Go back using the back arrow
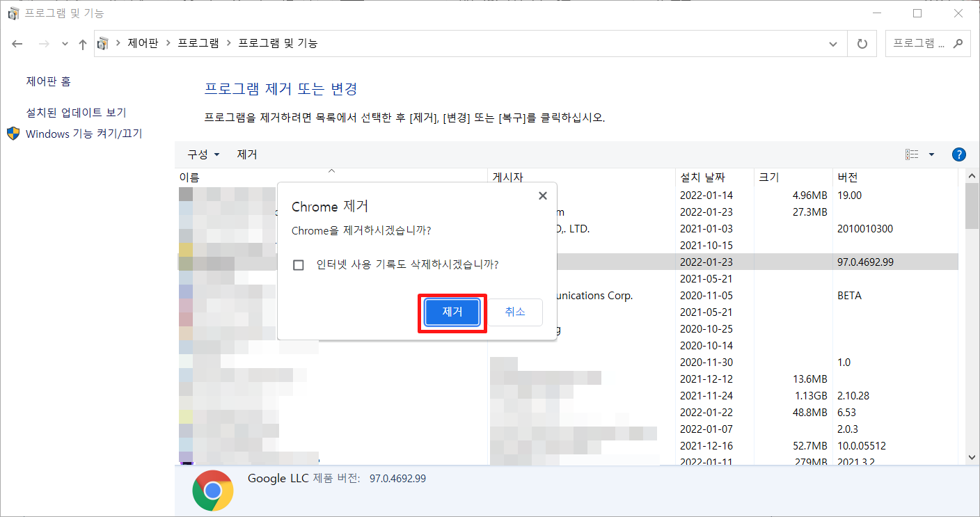The width and height of the screenshot is (980, 517). coord(17,44)
